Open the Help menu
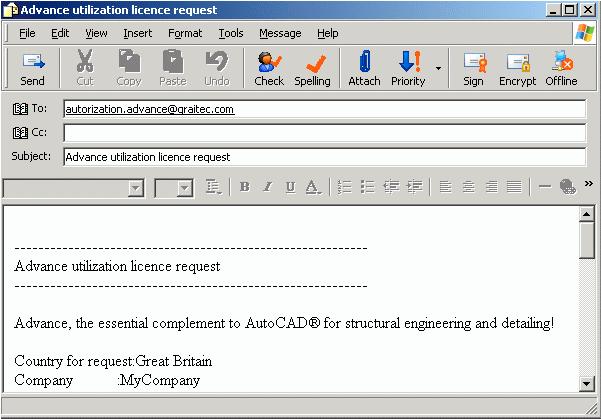This screenshot has height=419, width=601. tap(328, 33)
